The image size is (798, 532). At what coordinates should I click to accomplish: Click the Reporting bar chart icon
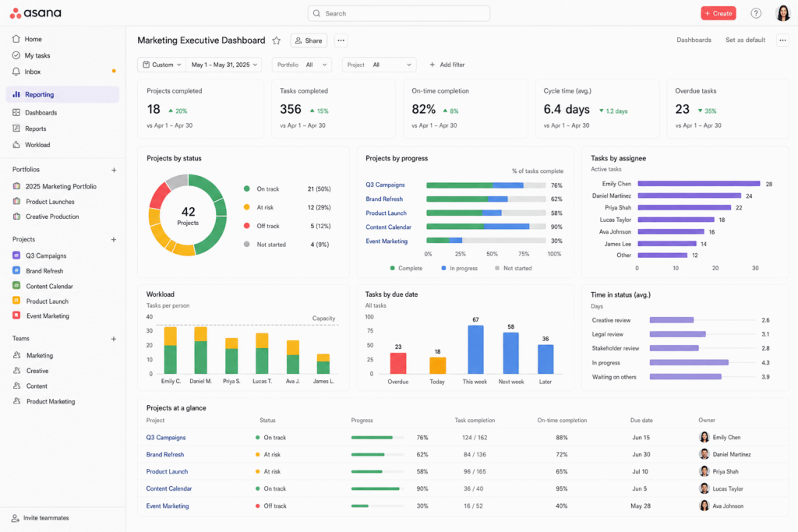pos(16,94)
